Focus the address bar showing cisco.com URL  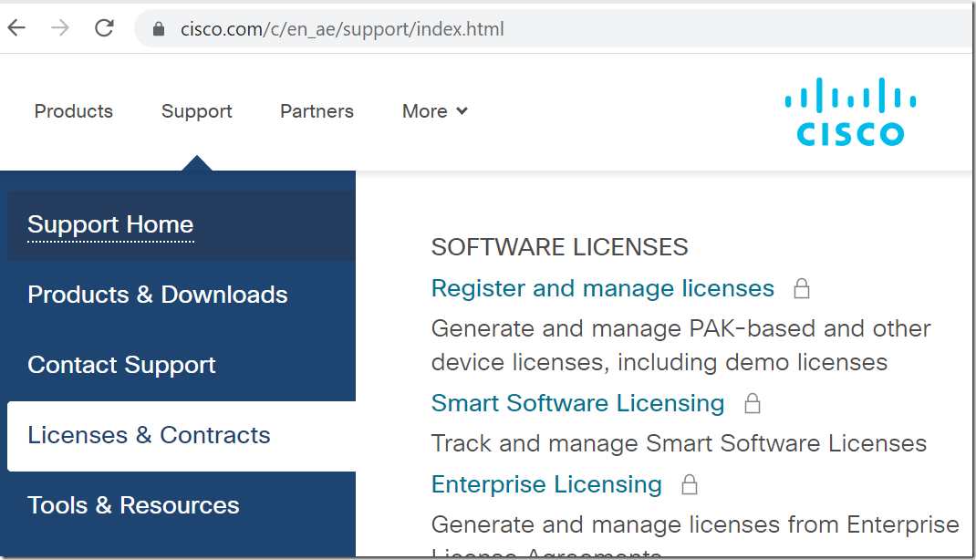[554, 29]
